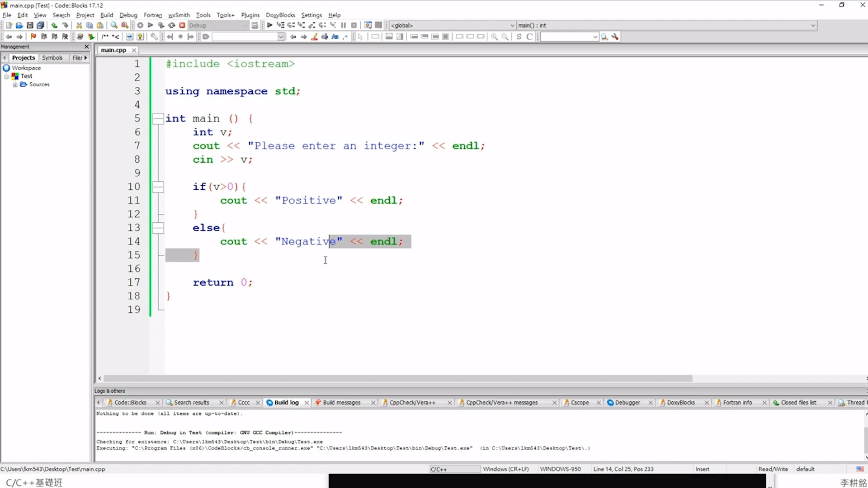This screenshot has height=488, width=868.
Task: Click the Run program play icon
Action: pyautogui.click(x=151, y=25)
